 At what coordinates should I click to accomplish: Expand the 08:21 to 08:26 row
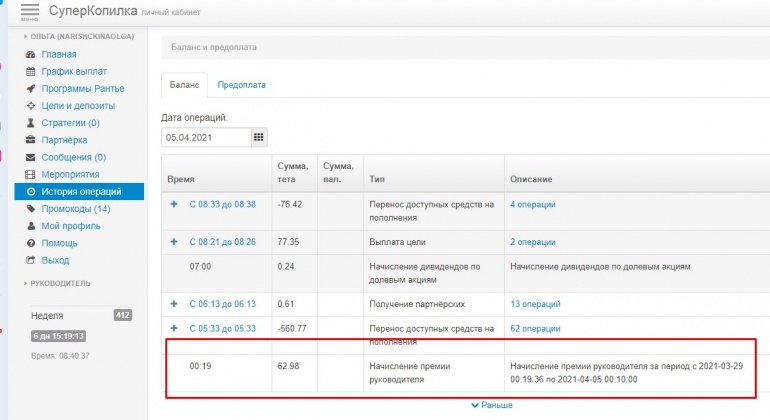pos(175,242)
